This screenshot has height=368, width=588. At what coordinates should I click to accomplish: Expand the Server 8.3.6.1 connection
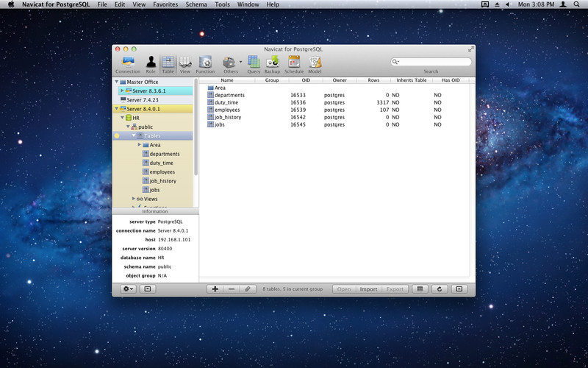click(x=122, y=91)
